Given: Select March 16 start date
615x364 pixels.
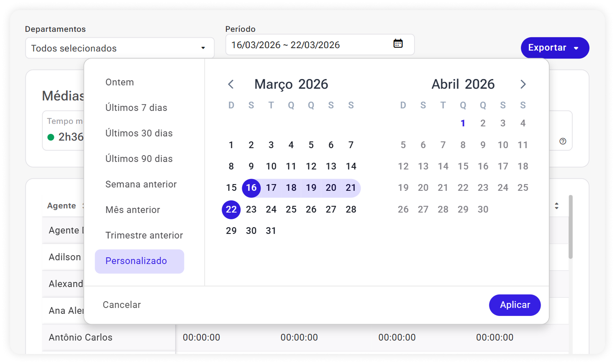Looking at the screenshot, I should pyautogui.click(x=251, y=188).
